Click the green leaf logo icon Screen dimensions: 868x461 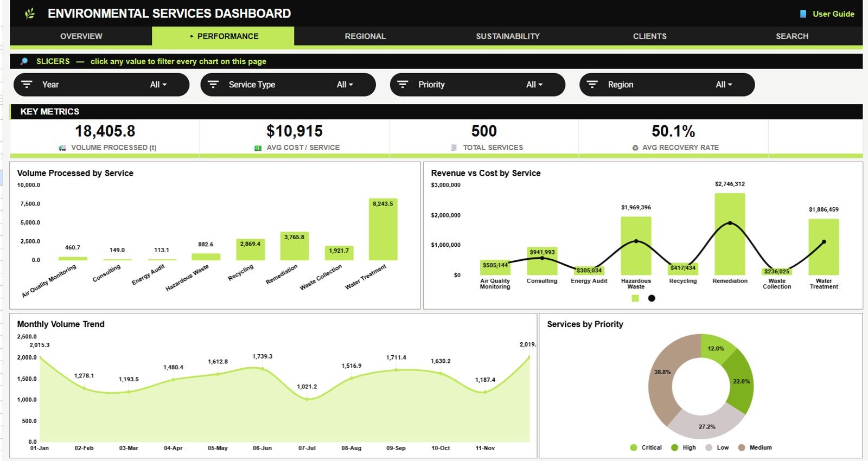point(30,14)
